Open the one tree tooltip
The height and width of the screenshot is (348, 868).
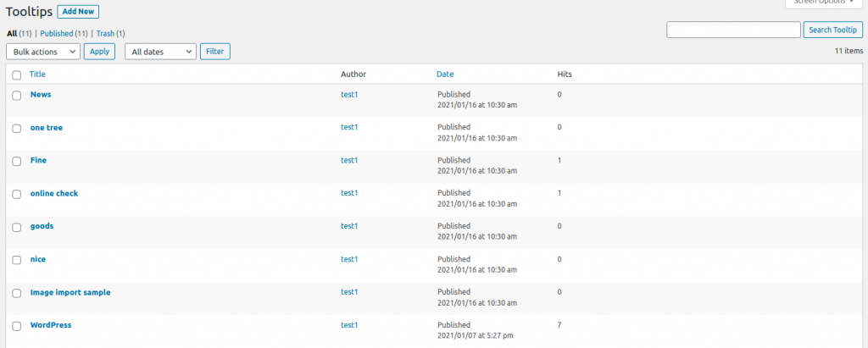click(x=47, y=127)
